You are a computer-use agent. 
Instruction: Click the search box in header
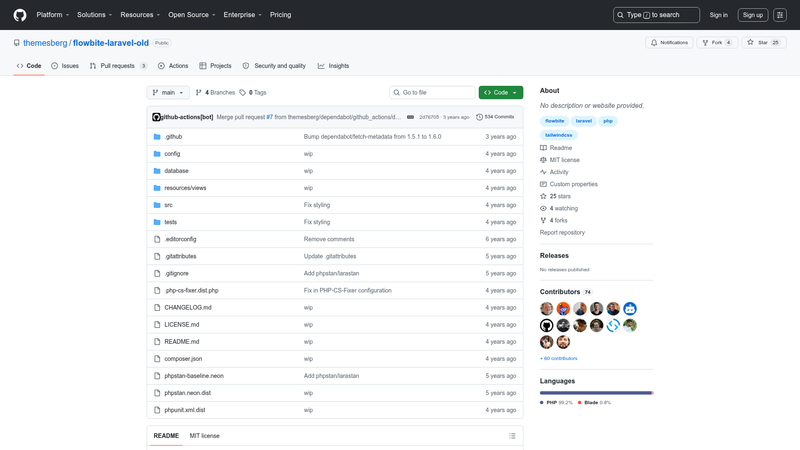[x=656, y=15]
